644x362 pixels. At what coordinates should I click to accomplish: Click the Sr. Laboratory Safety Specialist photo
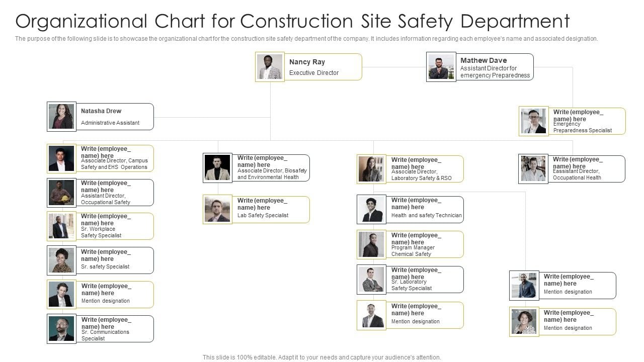tap(371, 280)
